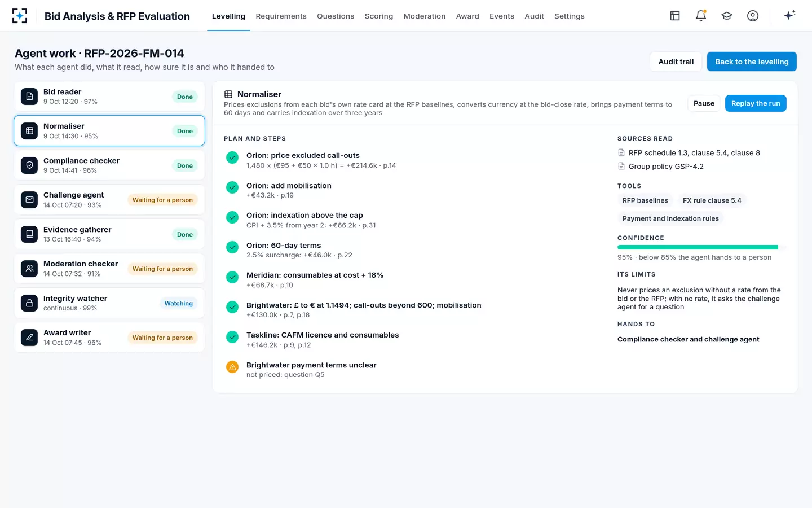Select the FX rule clause 5.4 chip
812x508 pixels.
coord(712,200)
